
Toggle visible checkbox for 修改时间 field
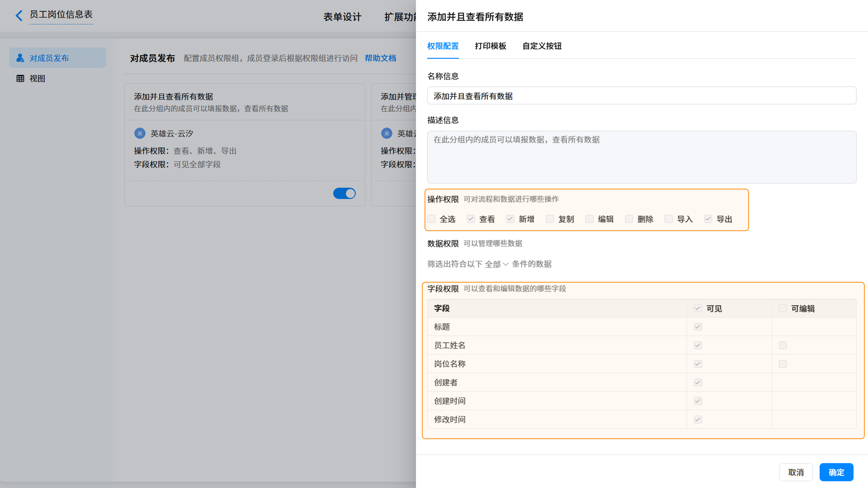[698, 419]
